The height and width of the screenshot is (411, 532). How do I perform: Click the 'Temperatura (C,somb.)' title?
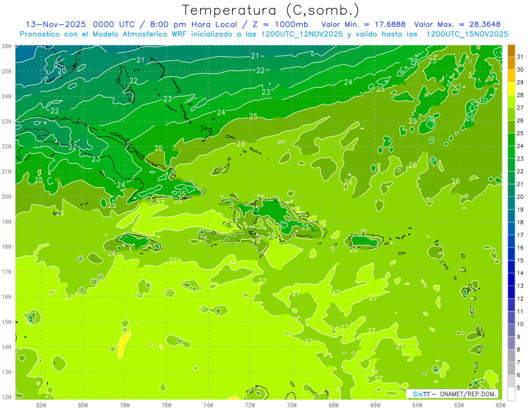click(x=271, y=10)
